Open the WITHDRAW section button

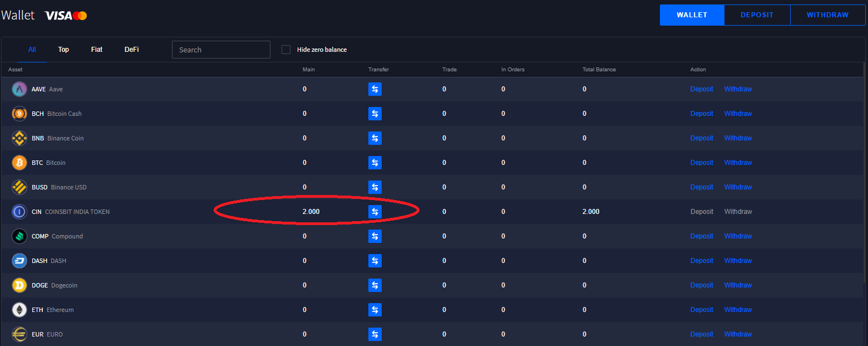(828, 15)
